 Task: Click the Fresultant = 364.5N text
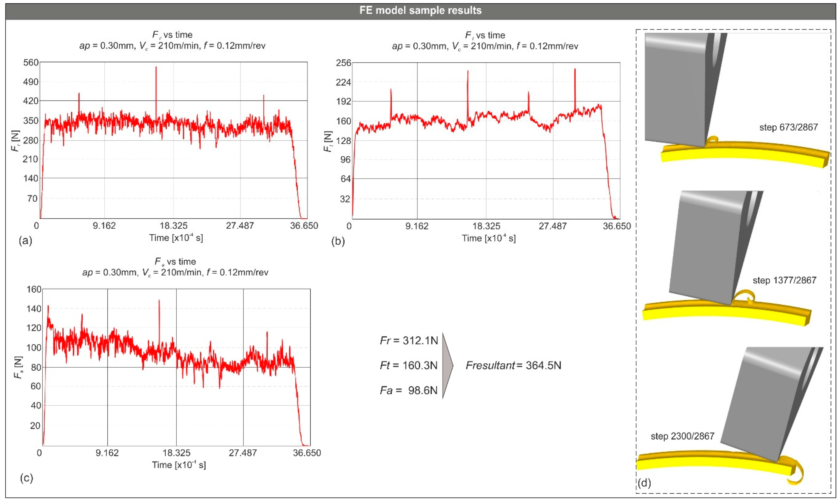click(513, 365)
